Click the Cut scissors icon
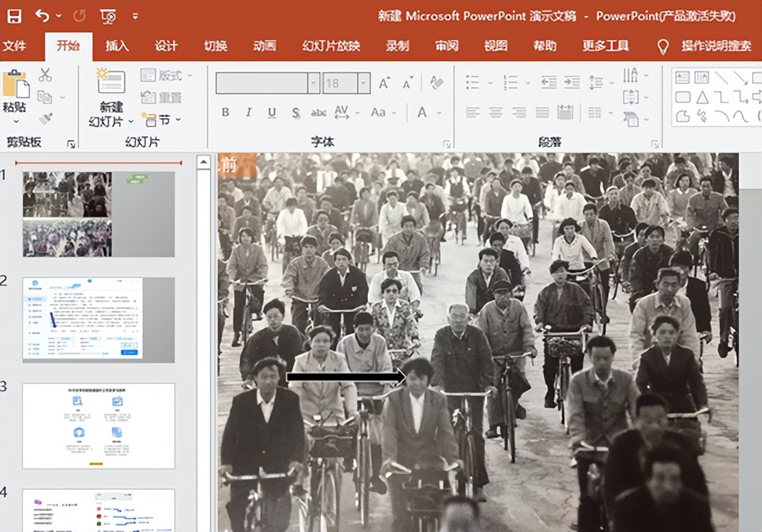This screenshot has width=762, height=532. point(45,75)
